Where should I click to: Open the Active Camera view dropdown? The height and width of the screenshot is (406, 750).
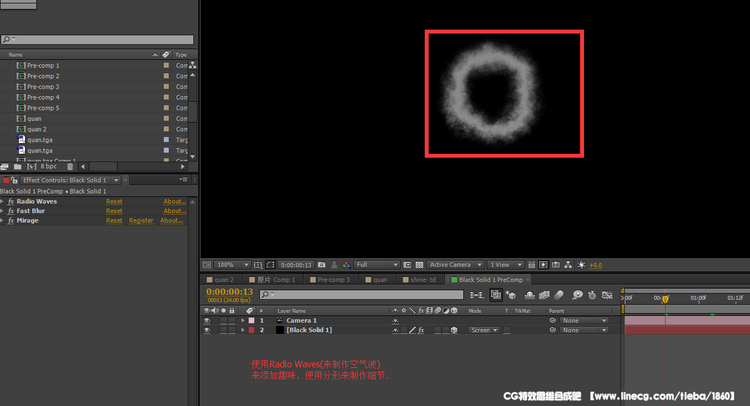tap(455, 264)
